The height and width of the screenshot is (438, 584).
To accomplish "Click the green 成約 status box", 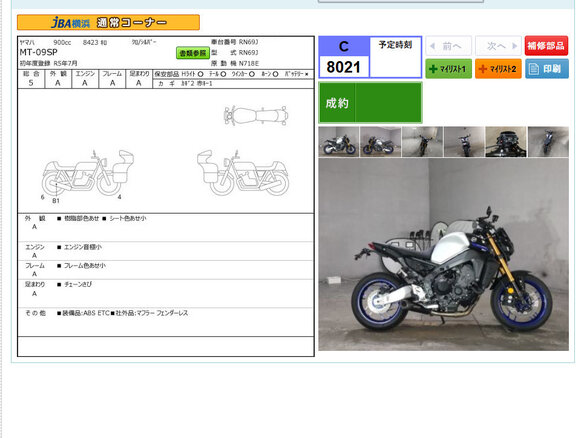I will point(370,103).
